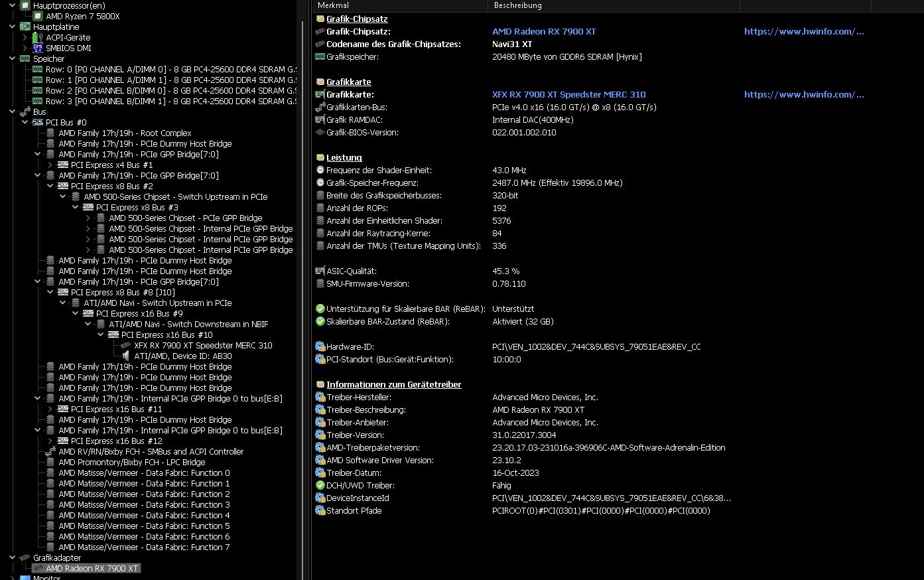Open the AMD Radeon RX 7900 XT hwinfo link

(804, 31)
